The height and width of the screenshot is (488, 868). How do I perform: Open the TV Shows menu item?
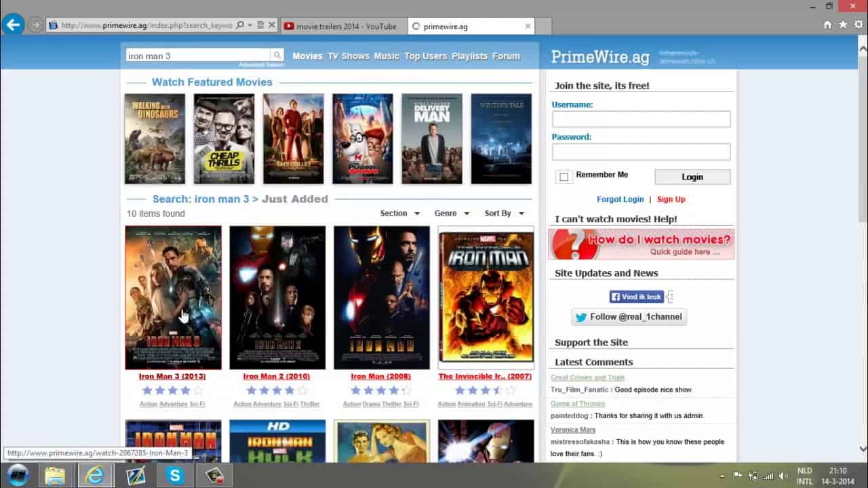(x=349, y=56)
